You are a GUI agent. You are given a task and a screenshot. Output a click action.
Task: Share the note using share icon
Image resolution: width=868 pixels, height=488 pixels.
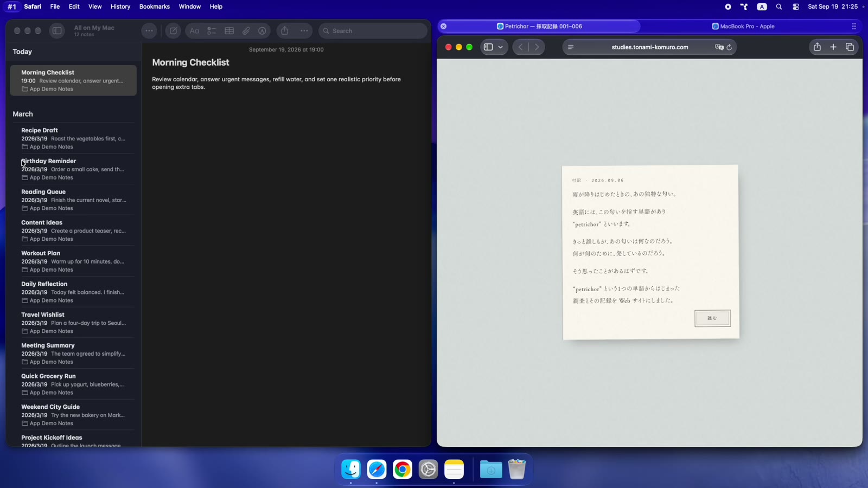[x=285, y=31]
